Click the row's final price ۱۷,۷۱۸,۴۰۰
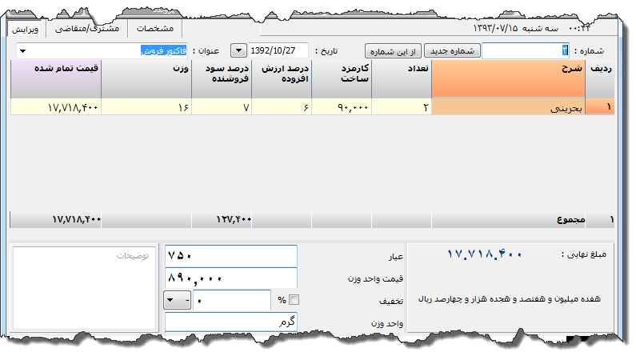 (x=56, y=107)
